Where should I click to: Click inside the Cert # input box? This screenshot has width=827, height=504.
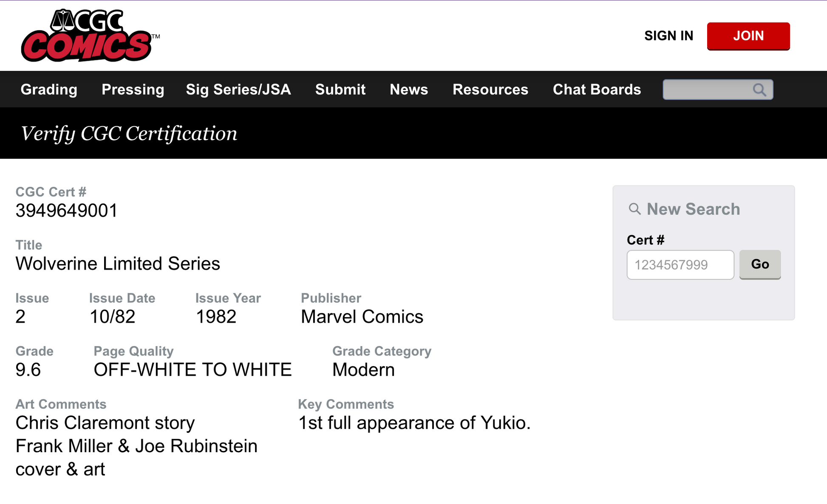pyautogui.click(x=680, y=265)
